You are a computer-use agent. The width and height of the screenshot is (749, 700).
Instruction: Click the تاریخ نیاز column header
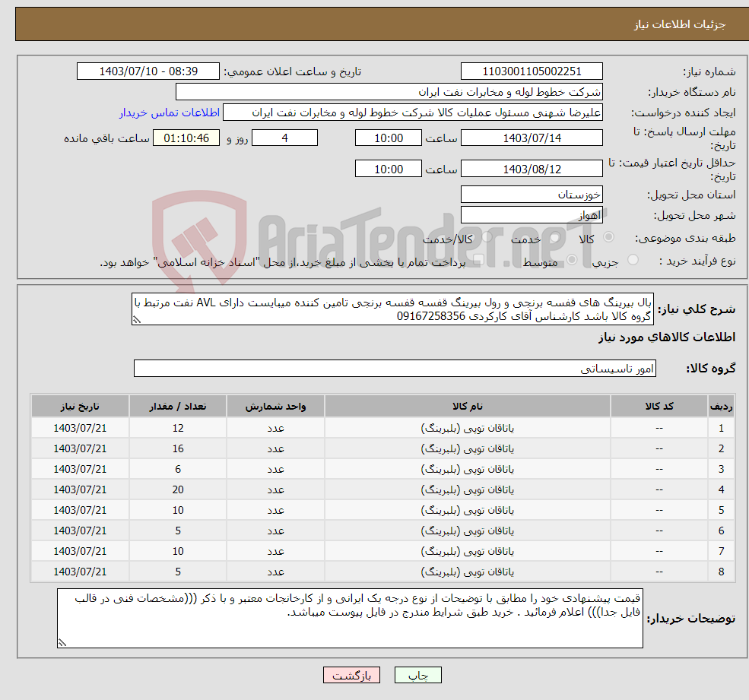click(80, 407)
